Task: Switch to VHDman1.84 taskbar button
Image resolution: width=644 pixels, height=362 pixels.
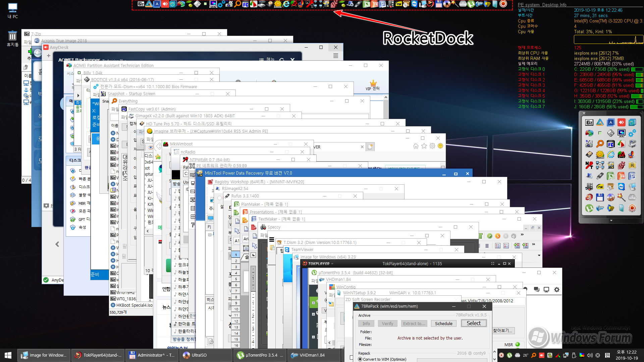Action: (x=314, y=355)
